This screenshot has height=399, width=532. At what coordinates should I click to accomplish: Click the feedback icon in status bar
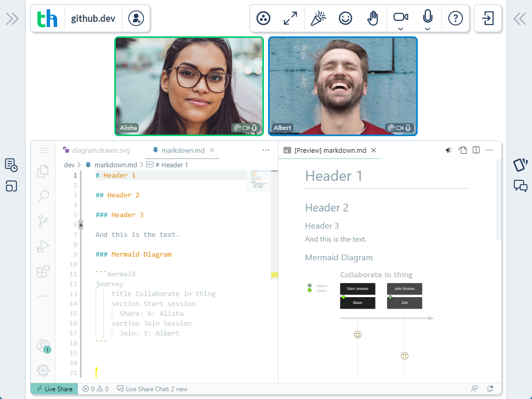click(x=474, y=389)
